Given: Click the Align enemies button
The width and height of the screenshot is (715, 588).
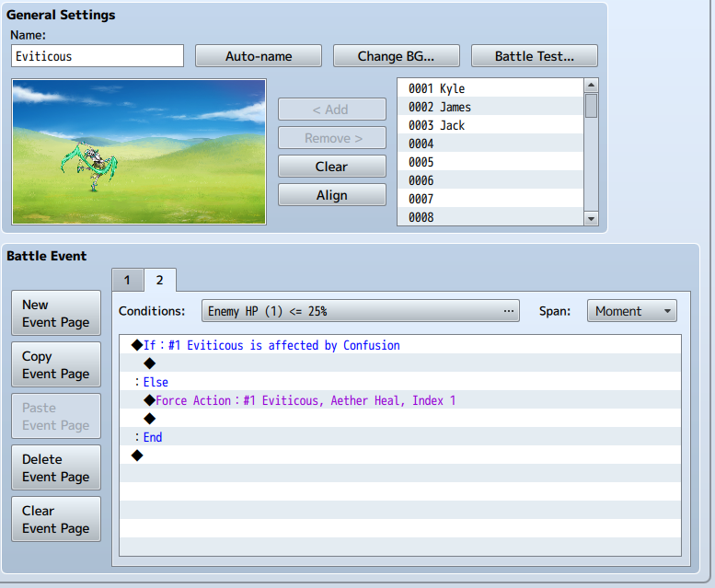Looking at the screenshot, I should point(332,195).
